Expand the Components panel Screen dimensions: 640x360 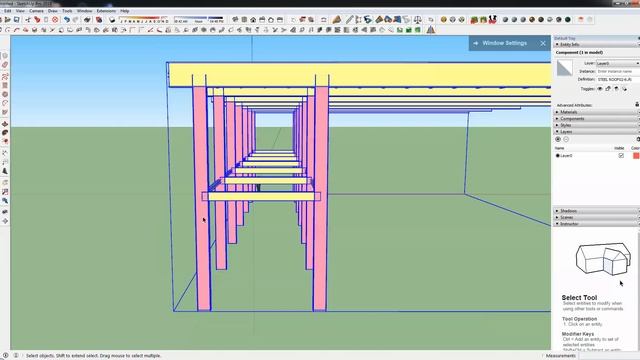596,119
